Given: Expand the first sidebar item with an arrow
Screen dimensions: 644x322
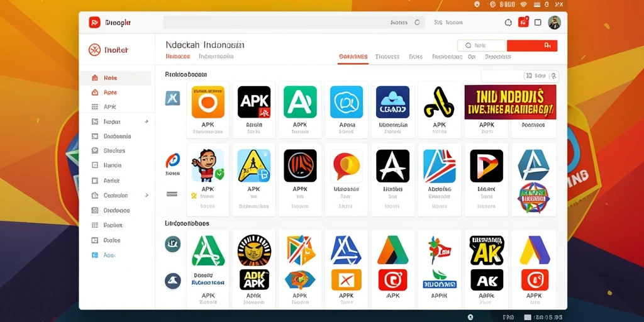Looking at the screenshot, I should 146,121.
